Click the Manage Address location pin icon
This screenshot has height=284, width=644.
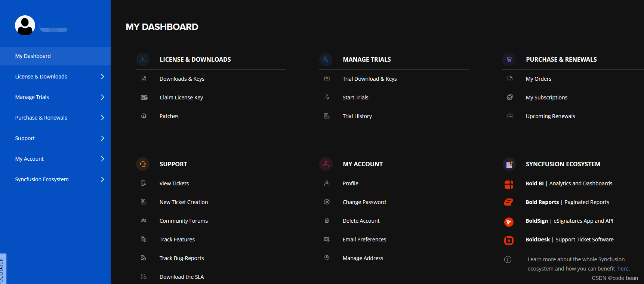(x=327, y=258)
